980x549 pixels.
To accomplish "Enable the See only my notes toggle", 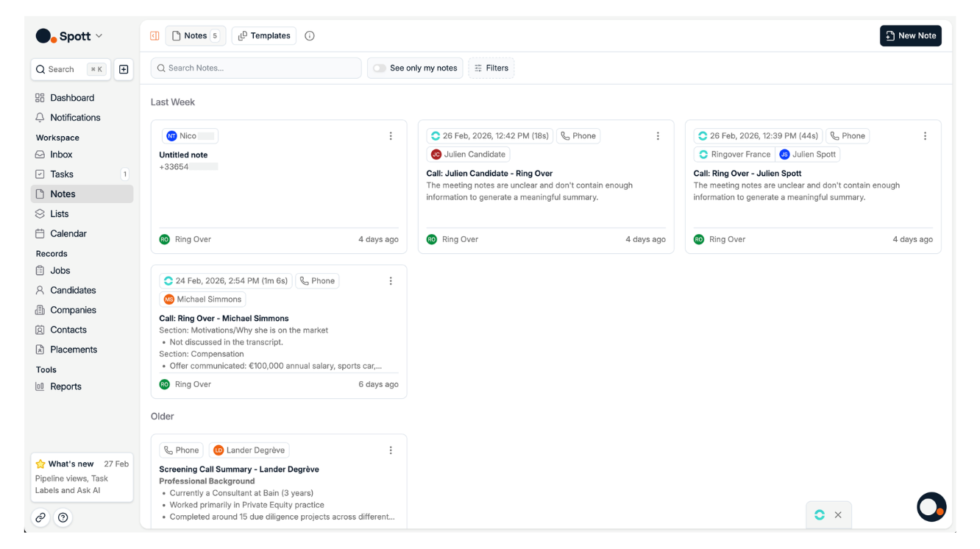I will point(380,67).
